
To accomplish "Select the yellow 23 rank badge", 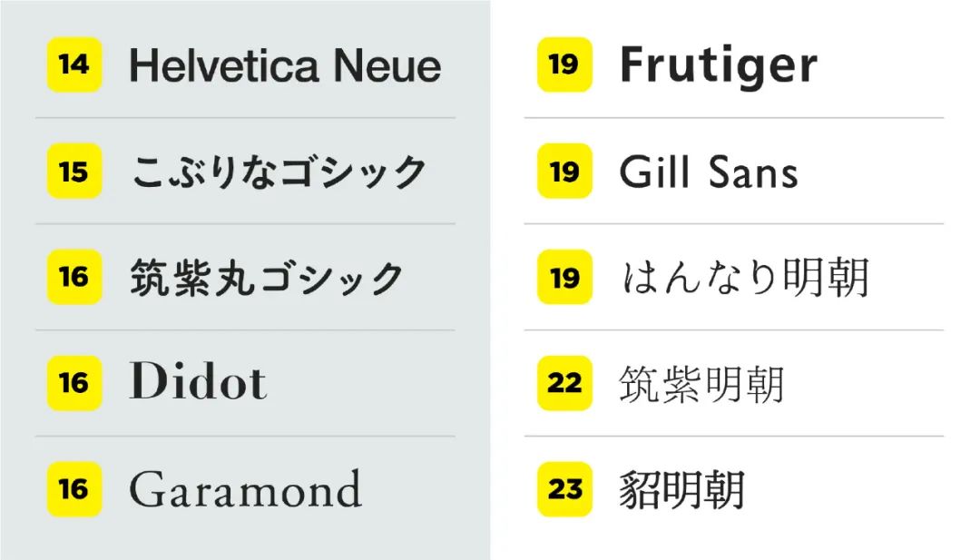I will (x=564, y=489).
